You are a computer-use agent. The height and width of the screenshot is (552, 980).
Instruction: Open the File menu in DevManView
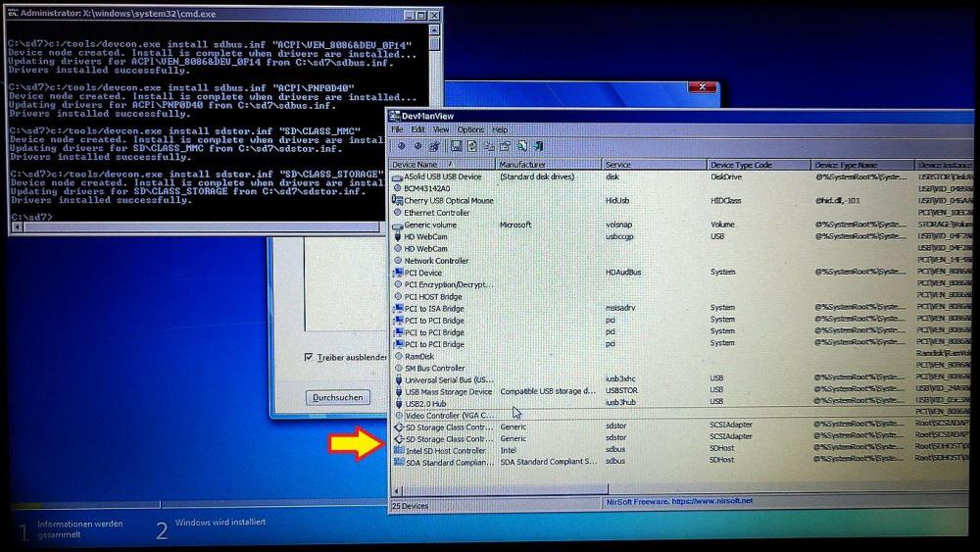pos(397,129)
